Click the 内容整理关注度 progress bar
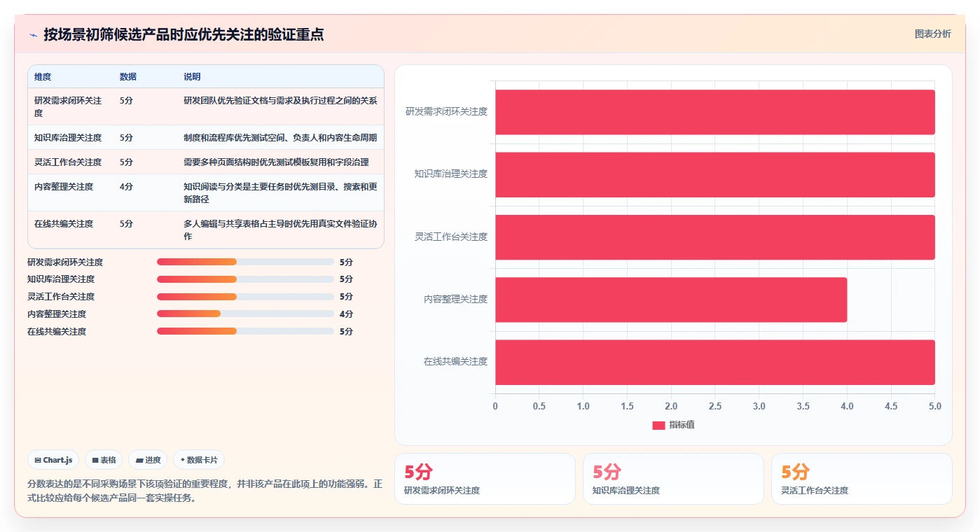Image resolution: width=980 pixels, height=532 pixels. pos(245,314)
